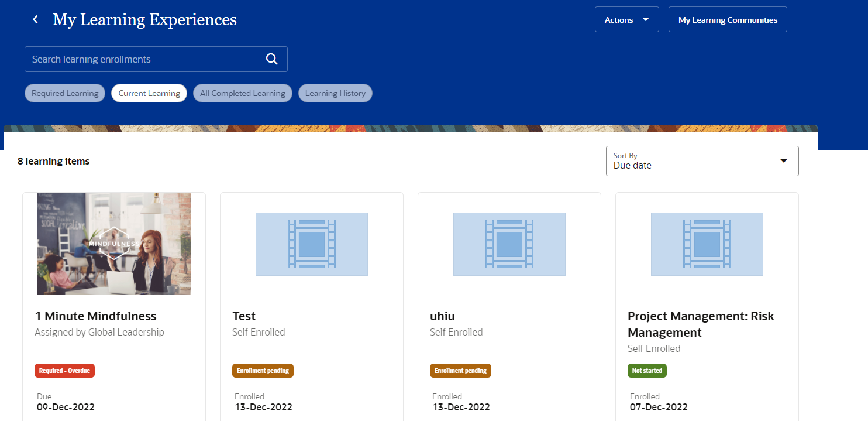This screenshot has width=868, height=421.
Task: Focus the Search learning enrollments field
Action: 156,59
